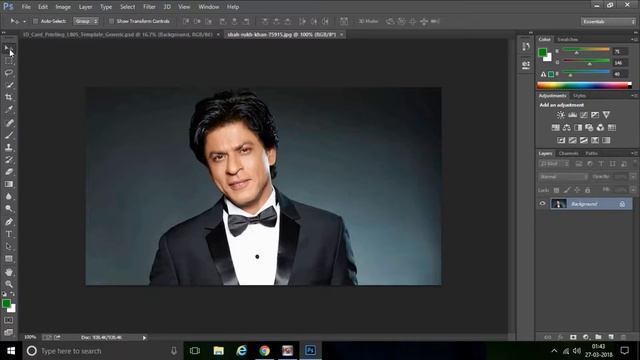This screenshot has width=640, height=360.
Task: Select the Dodge tool
Action: (x=9, y=209)
